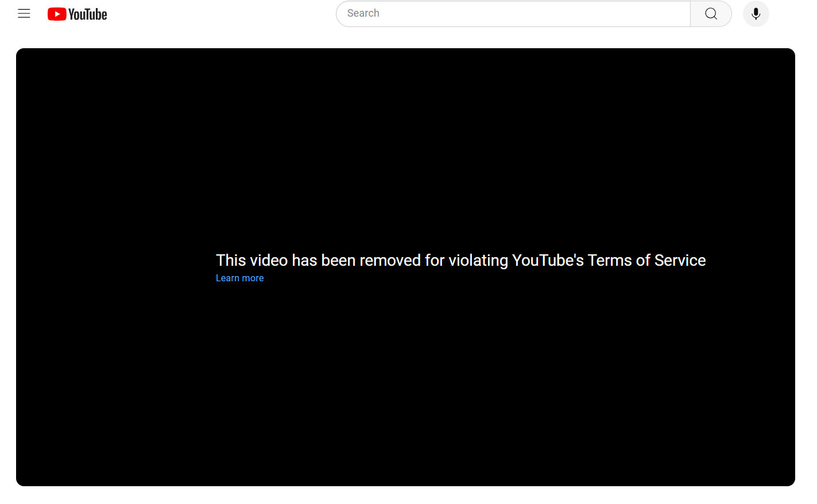The height and width of the screenshot is (504, 817).
Task: Start voice search with the microphone icon
Action: (x=756, y=14)
